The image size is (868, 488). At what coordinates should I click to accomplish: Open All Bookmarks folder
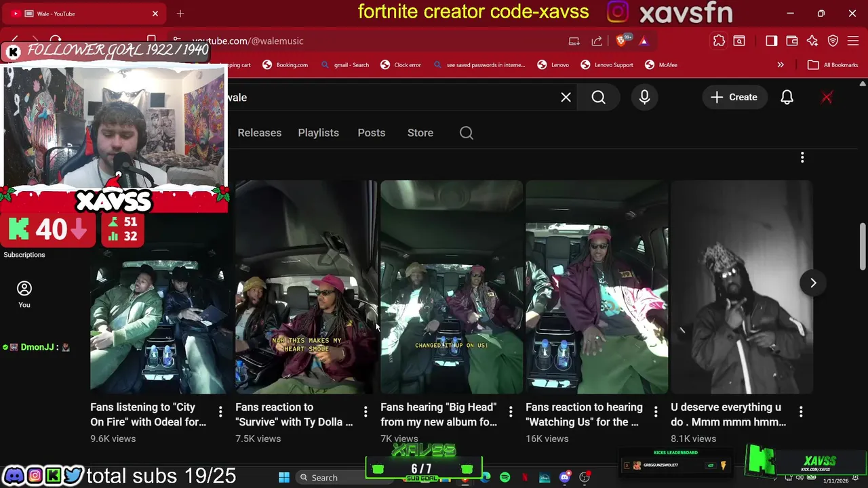(833, 65)
